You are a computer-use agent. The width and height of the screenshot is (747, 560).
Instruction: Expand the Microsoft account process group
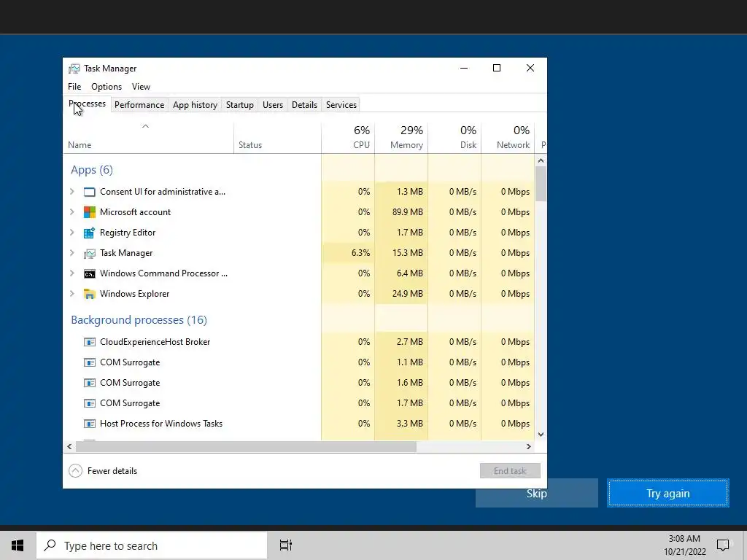72,212
